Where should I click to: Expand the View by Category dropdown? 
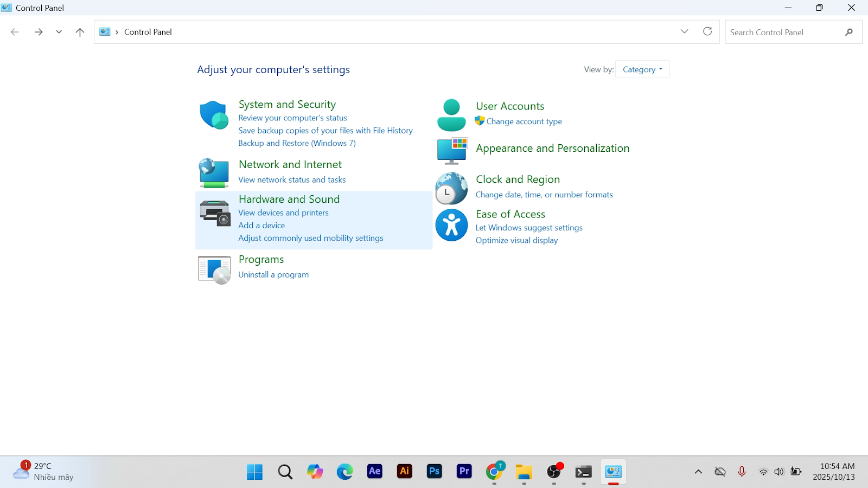642,69
